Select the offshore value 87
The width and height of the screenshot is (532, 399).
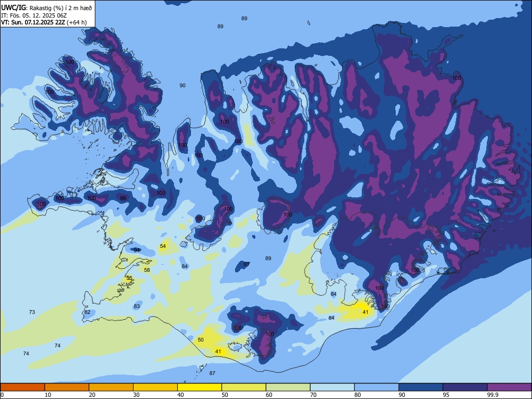[x=212, y=373]
